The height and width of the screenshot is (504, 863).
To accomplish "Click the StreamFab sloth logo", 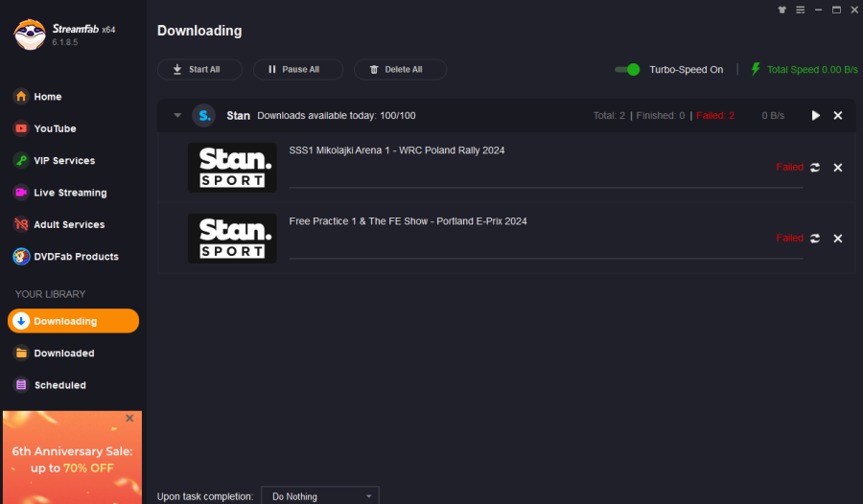I will [30, 34].
